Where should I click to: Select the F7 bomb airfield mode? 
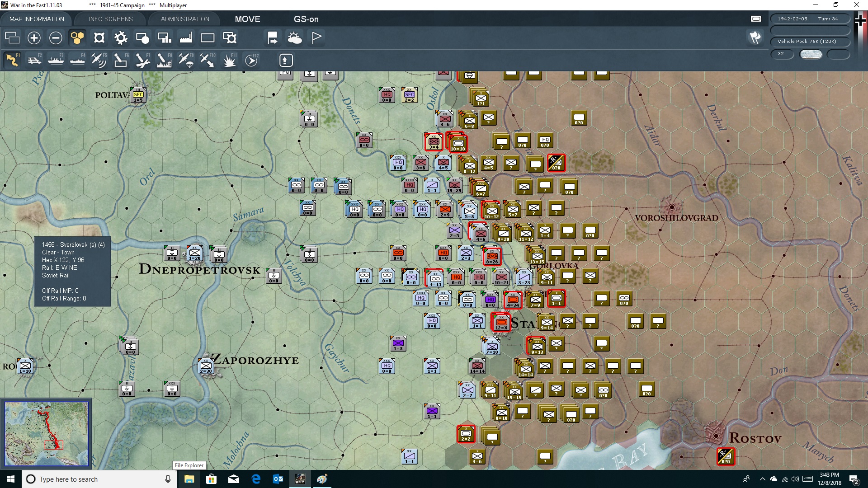[x=142, y=60]
